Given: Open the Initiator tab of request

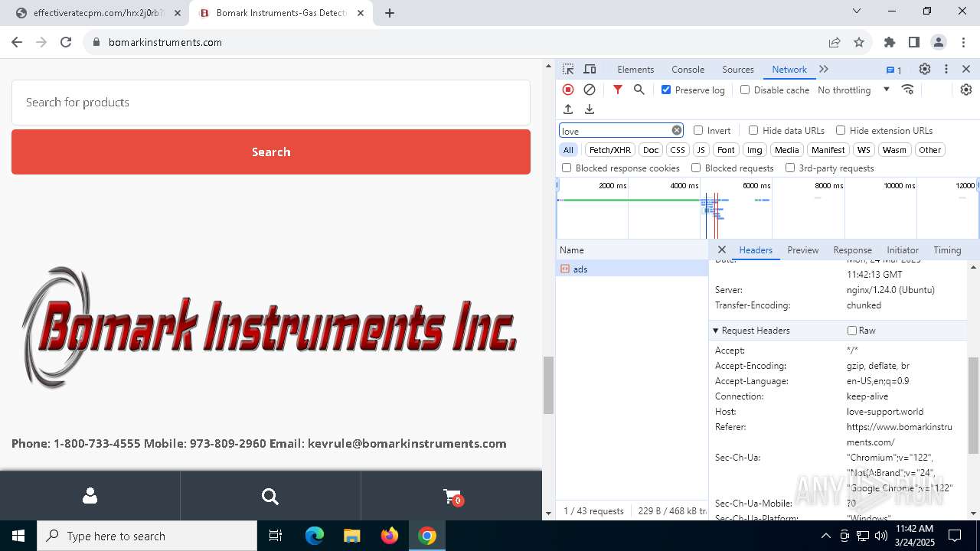Looking at the screenshot, I should coord(903,249).
